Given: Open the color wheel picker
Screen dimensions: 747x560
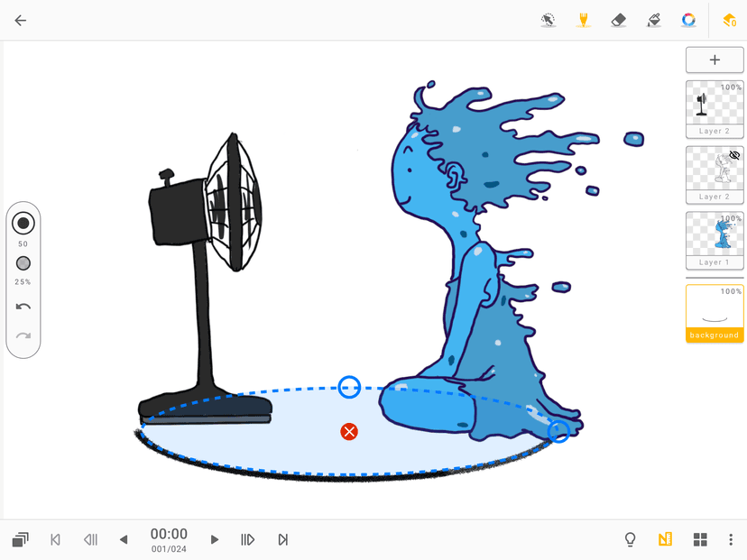Looking at the screenshot, I should tap(687, 20).
